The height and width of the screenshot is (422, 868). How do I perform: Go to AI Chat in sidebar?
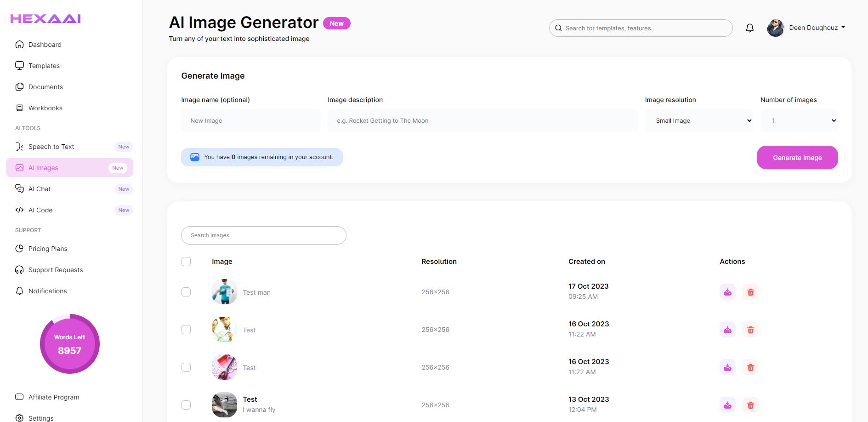pyautogui.click(x=40, y=189)
